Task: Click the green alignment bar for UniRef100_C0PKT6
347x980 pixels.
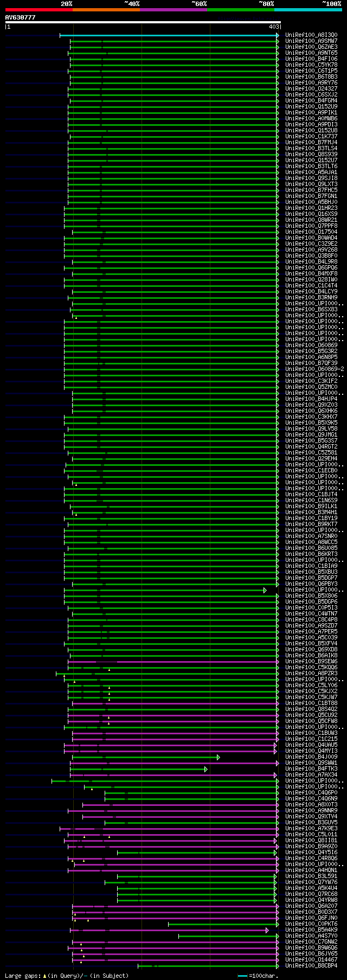Action: click(223, 924)
